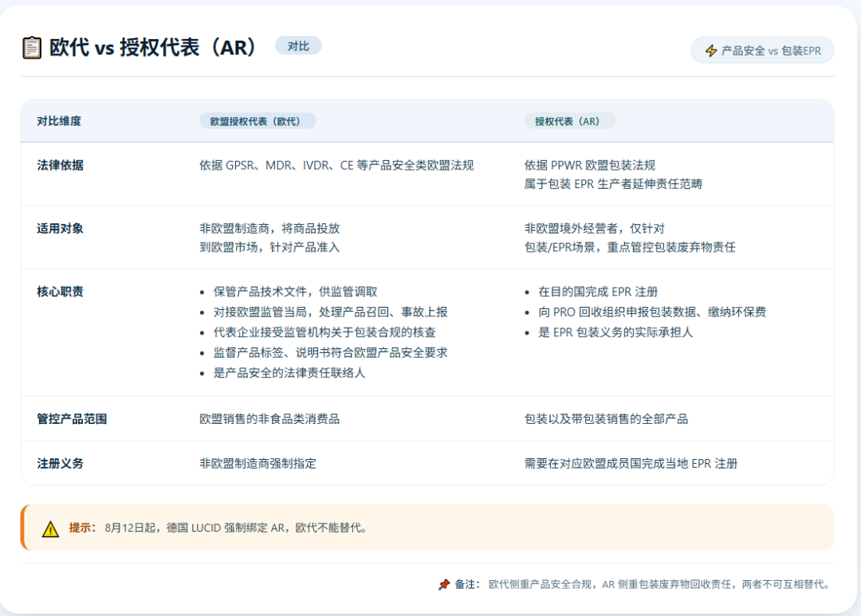Click the cell 欧盟销售的非食品类消费品
The width and height of the screenshot is (861, 616).
269,419
